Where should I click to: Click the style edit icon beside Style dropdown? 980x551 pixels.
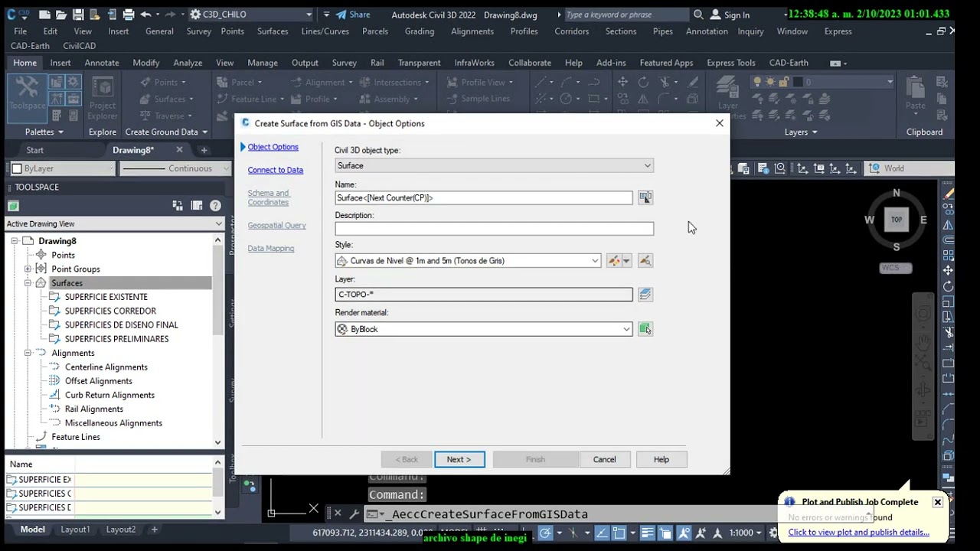tap(614, 261)
